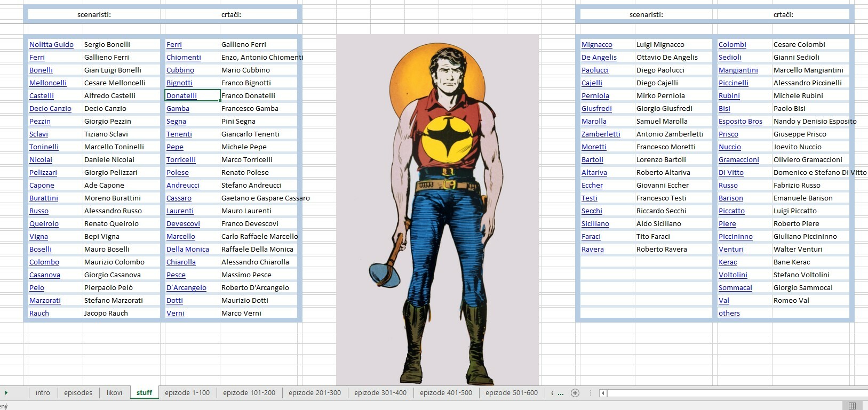Open the Chiomenti hyperlink

click(184, 58)
